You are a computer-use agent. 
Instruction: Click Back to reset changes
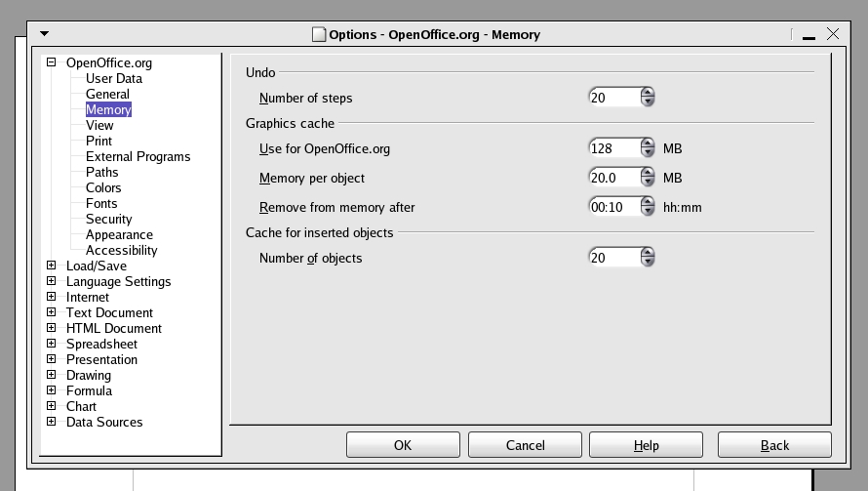(774, 445)
